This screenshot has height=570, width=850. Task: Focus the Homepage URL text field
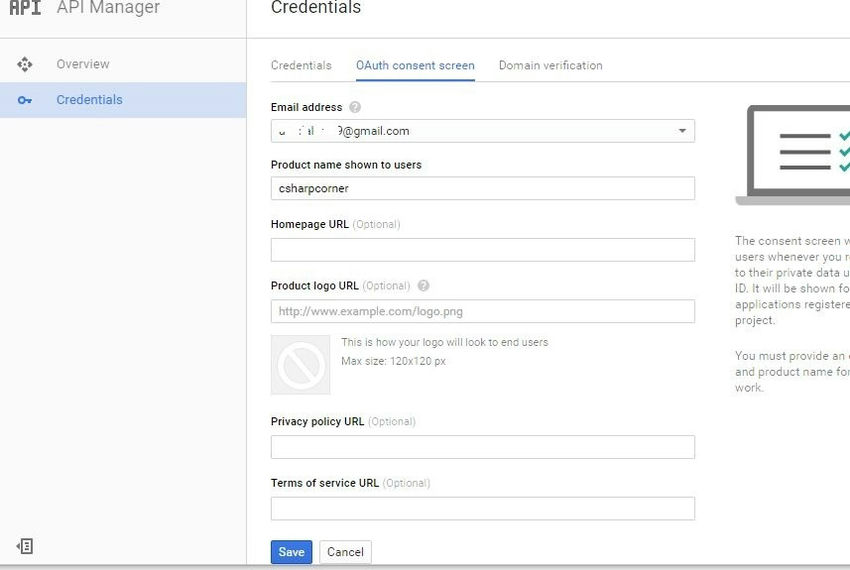(482, 250)
